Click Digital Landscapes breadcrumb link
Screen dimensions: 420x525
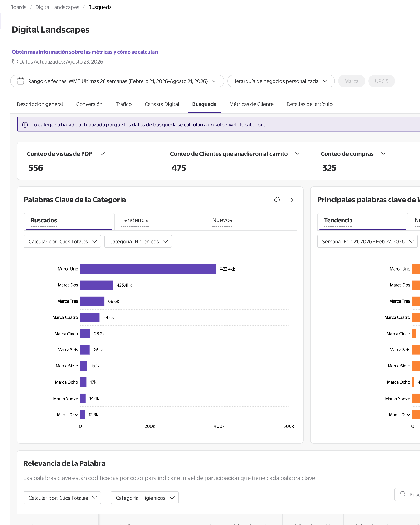[x=57, y=7]
